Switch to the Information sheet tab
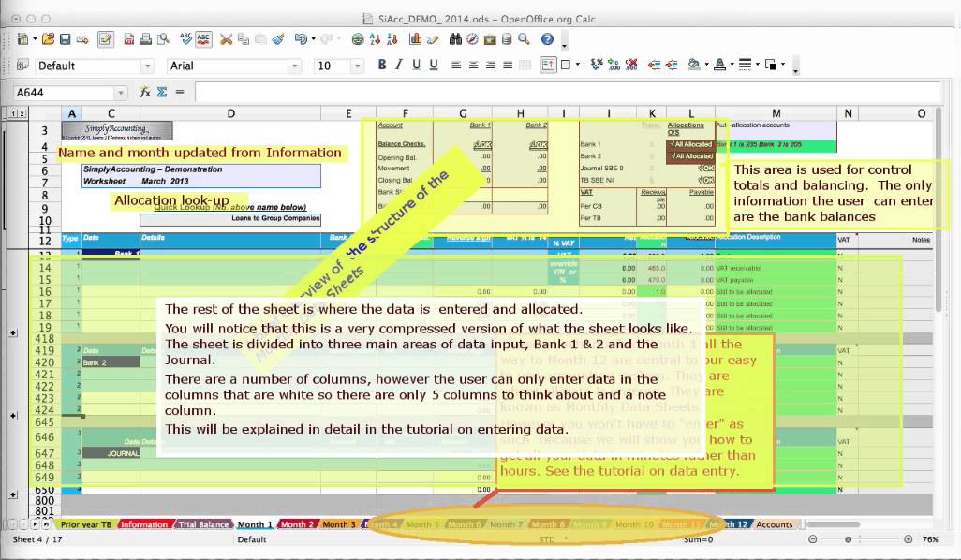 coord(144,524)
